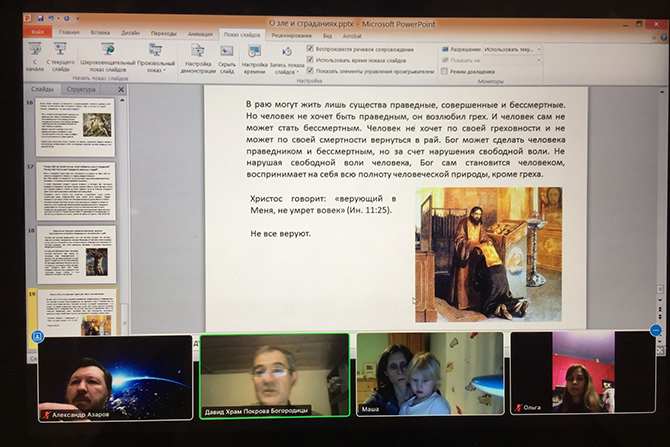This screenshot has width=670, height=447.
Task: Select slide 17 thumbnail
Action: pos(76,191)
